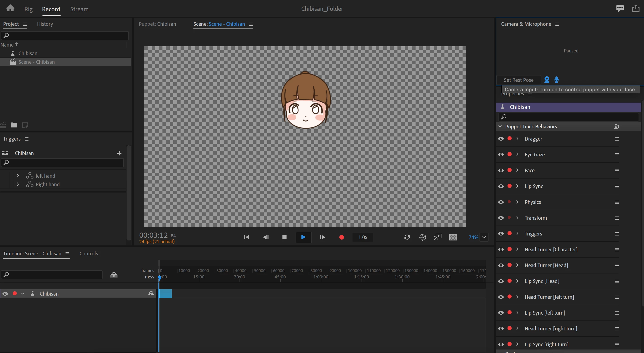This screenshot has height=353, width=644.
Task: Expand the left hand trigger group
Action: coord(18,176)
